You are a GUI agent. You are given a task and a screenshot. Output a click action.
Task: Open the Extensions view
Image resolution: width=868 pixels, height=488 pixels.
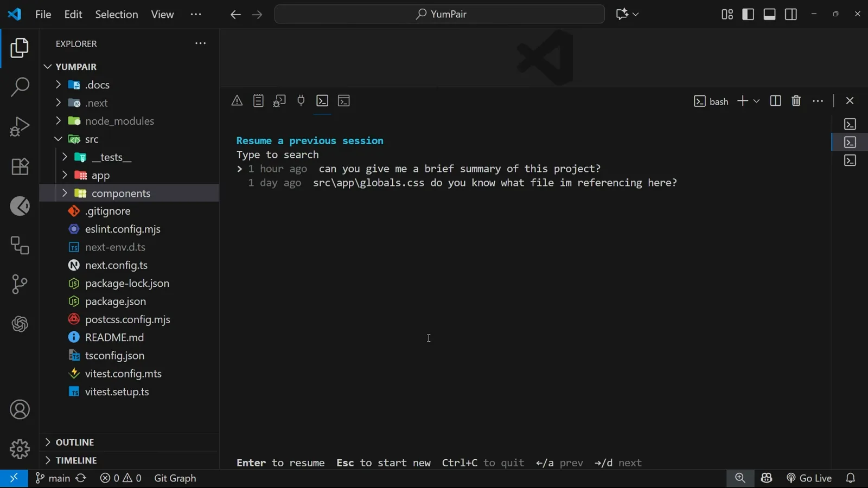(x=20, y=166)
